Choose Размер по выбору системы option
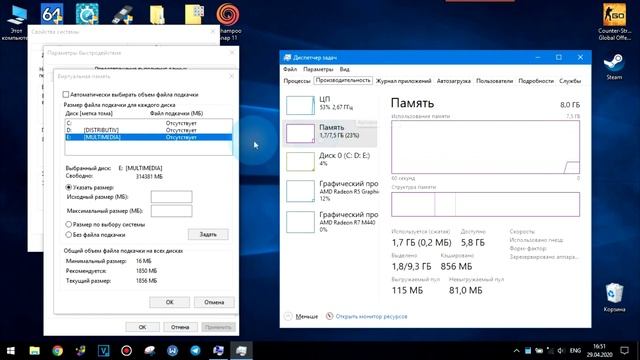Image resolution: width=640 pixels, height=360 pixels. point(69,224)
